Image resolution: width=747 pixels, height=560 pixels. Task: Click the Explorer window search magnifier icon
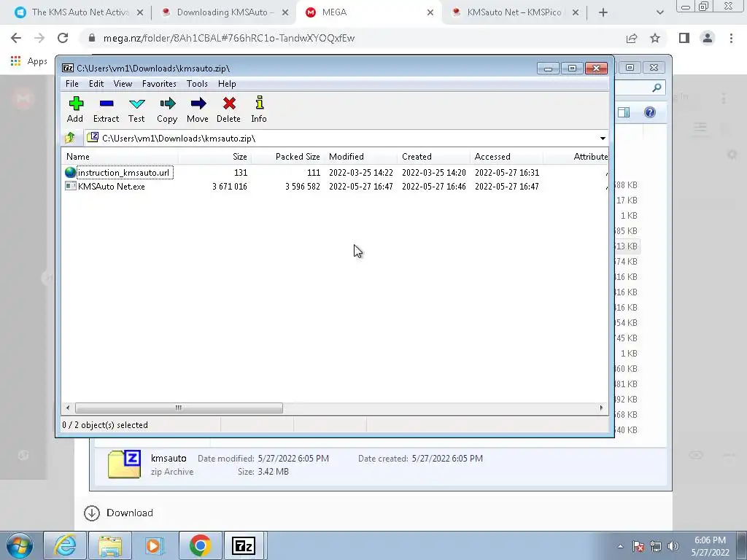657,87
